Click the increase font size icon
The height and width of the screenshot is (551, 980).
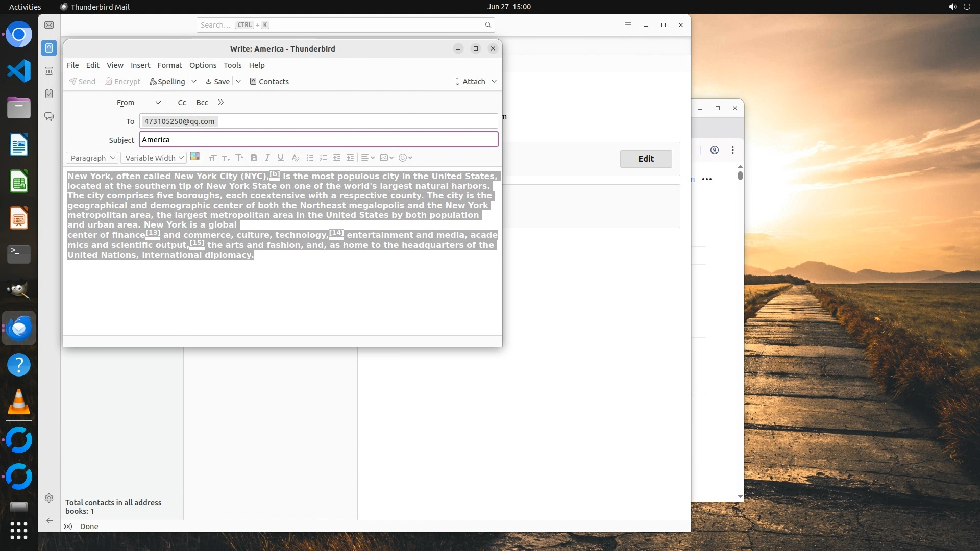239,158
